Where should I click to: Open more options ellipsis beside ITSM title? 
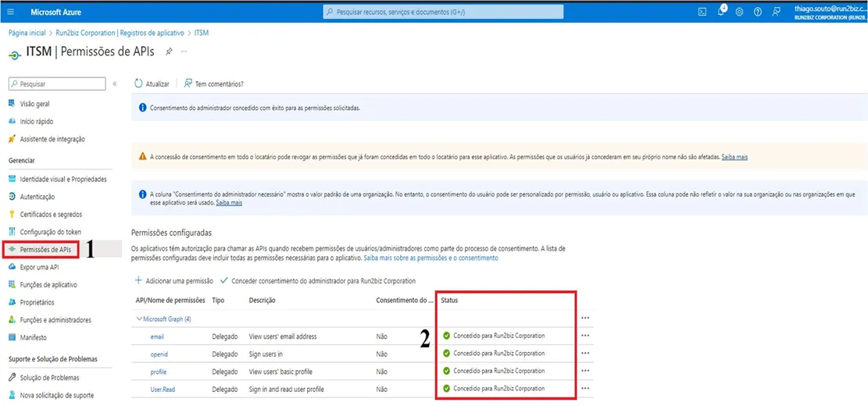(184, 52)
